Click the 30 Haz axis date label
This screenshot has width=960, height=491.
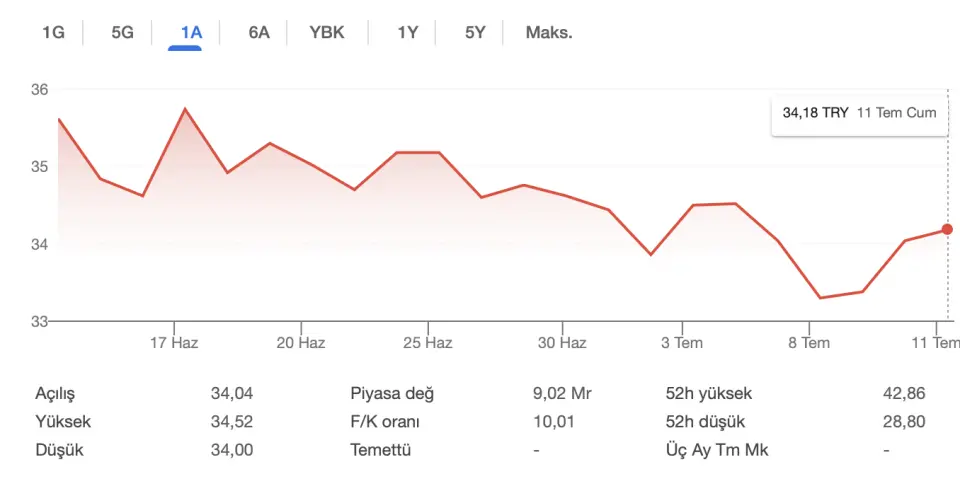562,343
